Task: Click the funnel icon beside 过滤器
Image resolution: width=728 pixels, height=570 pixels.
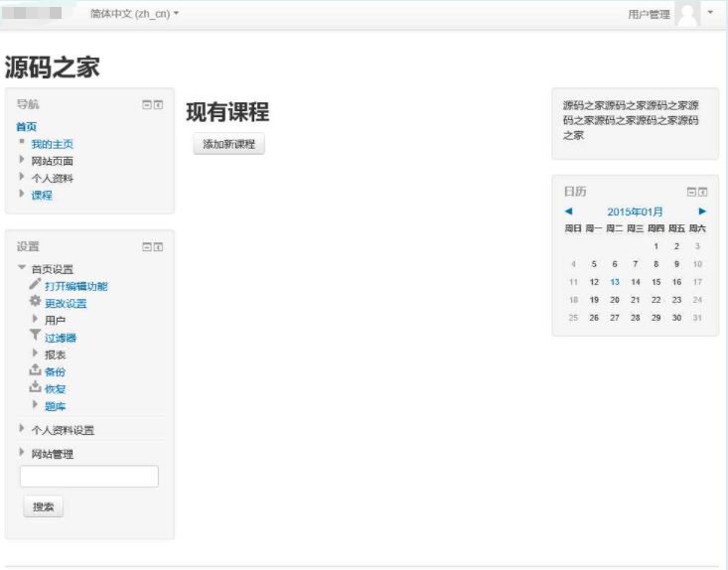Action: click(x=35, y=335)
